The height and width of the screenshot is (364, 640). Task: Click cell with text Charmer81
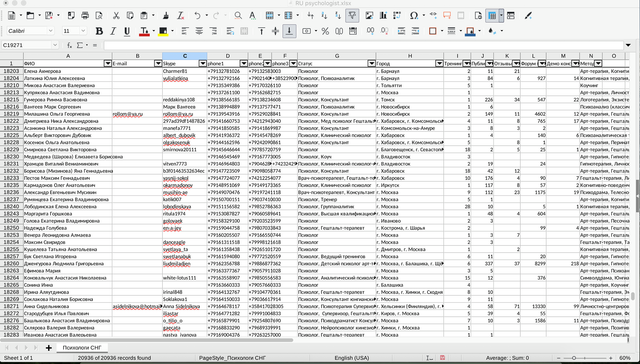184,71
